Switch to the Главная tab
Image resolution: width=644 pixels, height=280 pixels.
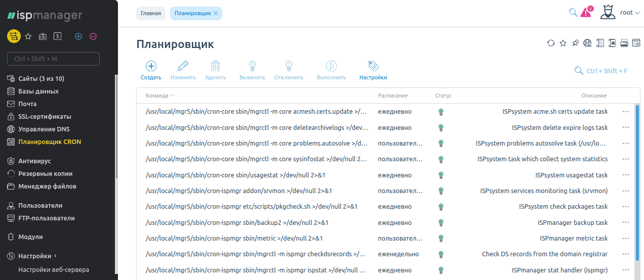[x=151, y=13]
